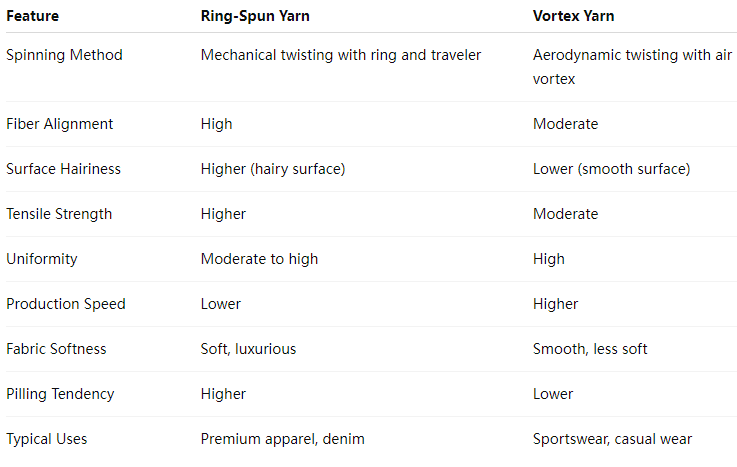The height and width of the screenshot is (467, 737).
Task: Click the Vortex Yarn column header
Action: 573,16
